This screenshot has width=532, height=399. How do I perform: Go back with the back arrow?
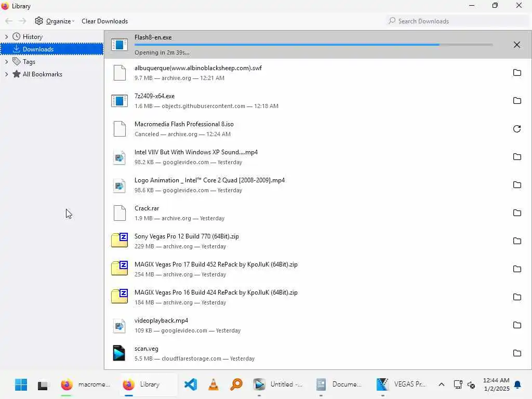pos(9,21)
